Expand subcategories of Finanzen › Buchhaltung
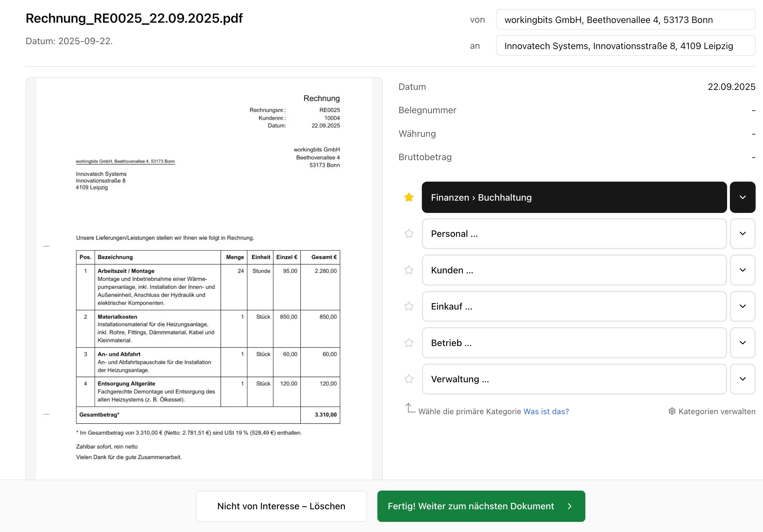The image size is (763, 532). 743,197
